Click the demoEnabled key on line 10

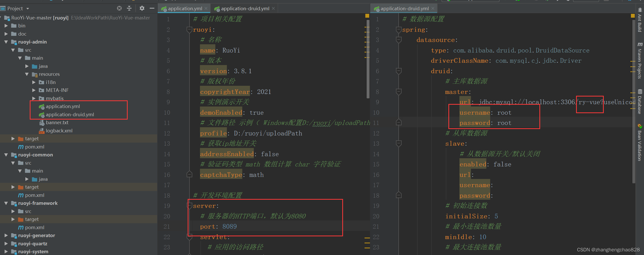pyautogui.click(x=221, y=113)
